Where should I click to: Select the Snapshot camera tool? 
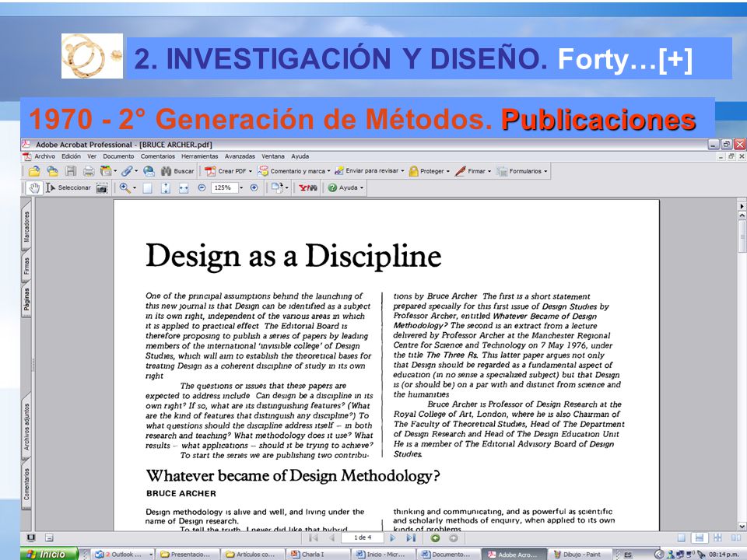coord(101,188)
